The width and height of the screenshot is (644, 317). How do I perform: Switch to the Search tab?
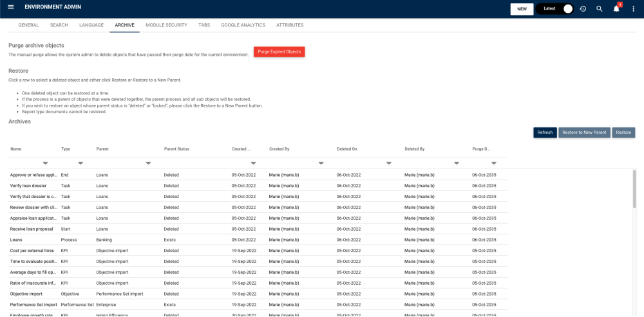59,25
